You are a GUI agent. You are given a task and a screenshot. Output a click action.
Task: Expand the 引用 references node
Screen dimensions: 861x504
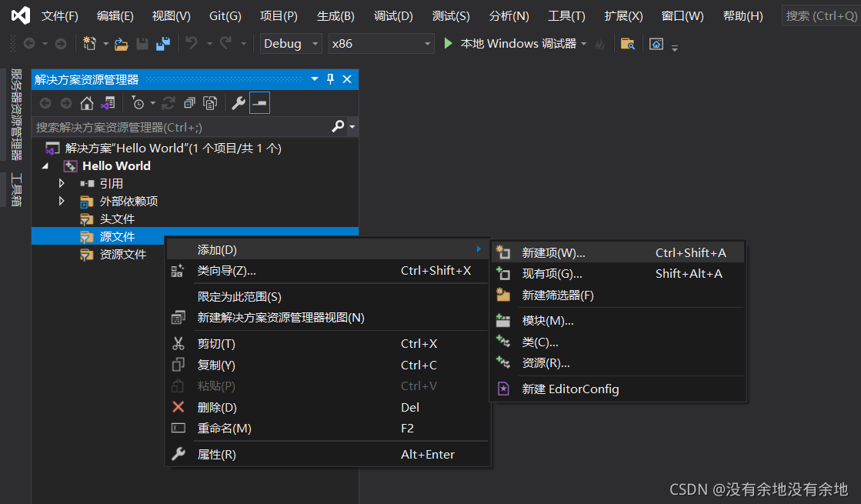(x=62, y=183)
